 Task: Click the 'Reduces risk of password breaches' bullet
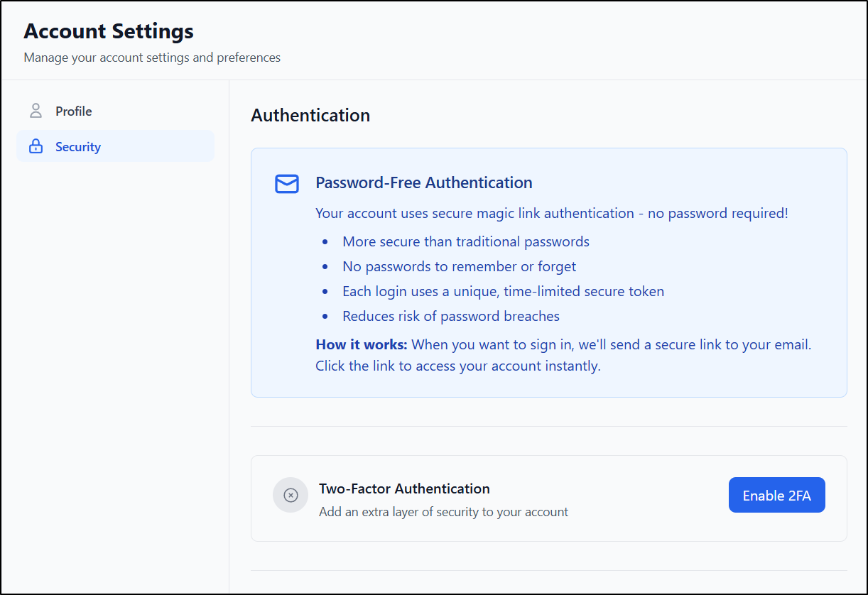coord(450,316)
